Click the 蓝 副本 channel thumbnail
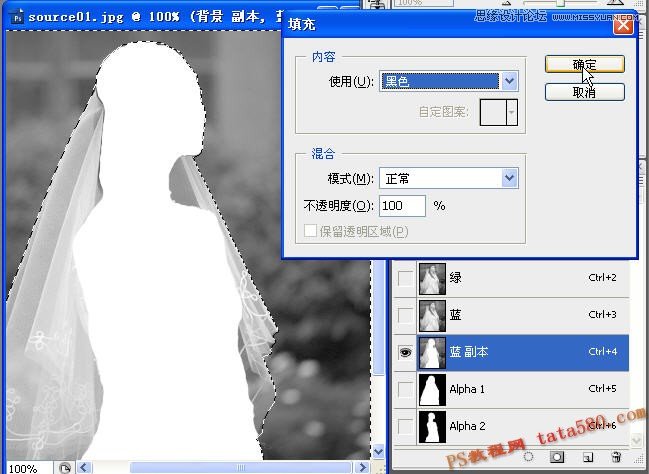 pos(432,353)
